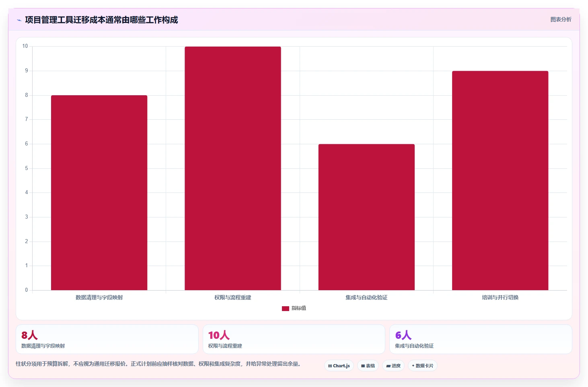The width and height of the screenshot is (588, 387).
Task: Click the 指标值 legend label
Action: click(299, 308)
